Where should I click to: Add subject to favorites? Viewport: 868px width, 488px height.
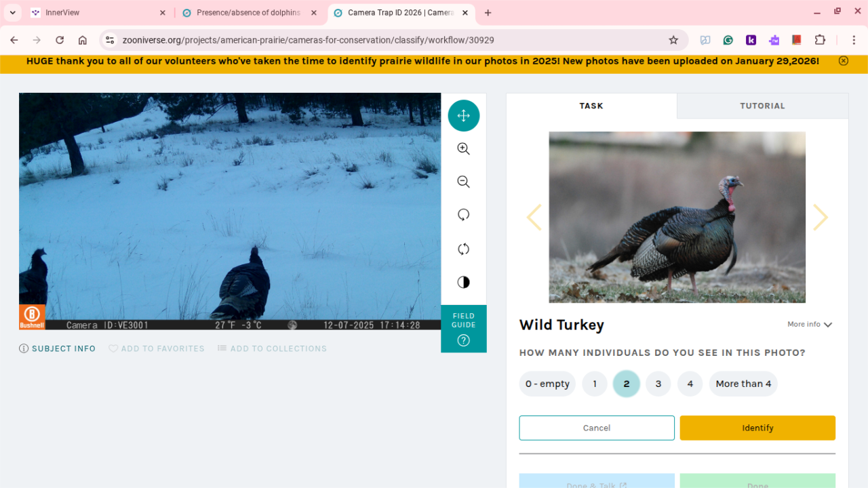pyautogui.click(x=157, y=348)
